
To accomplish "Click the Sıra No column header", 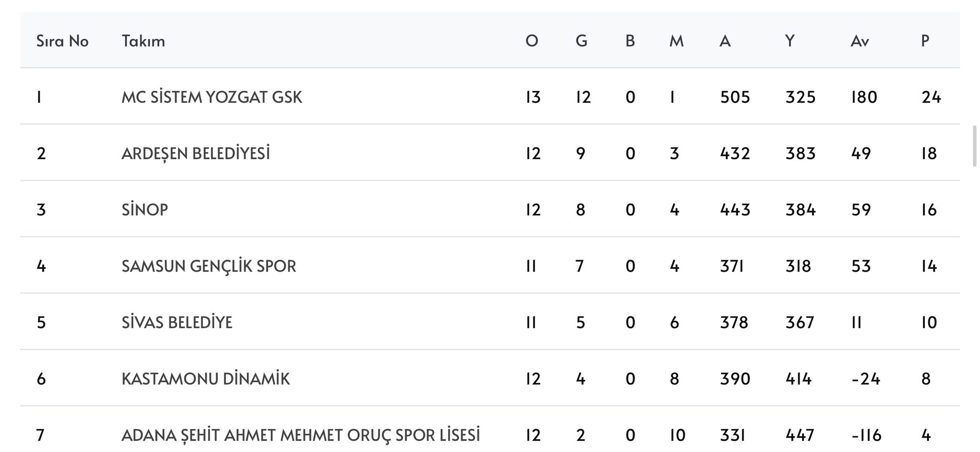I will pos(62,41).
